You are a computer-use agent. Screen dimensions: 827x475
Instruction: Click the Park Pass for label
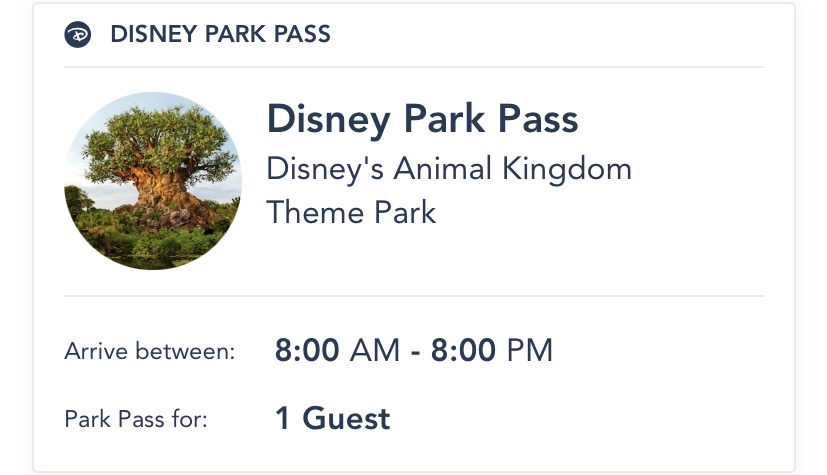click(136, 419)
